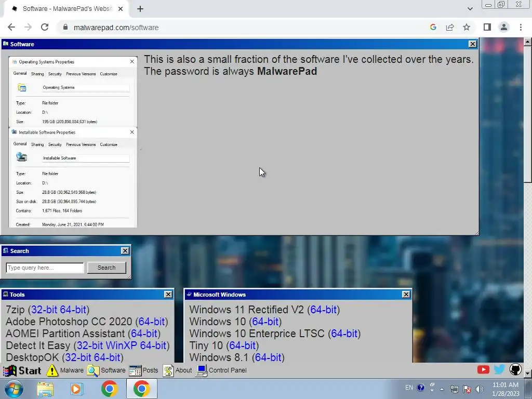The width and height of the screenshot is (532, 399).
Task: Show hidden tray icons arrow
Action: click(442, 389)
